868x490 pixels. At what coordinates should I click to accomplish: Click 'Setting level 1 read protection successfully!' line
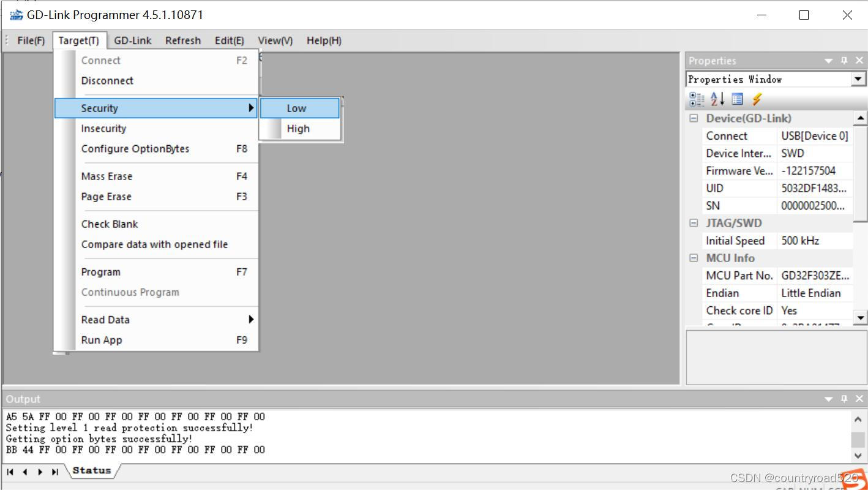pyautogui.click(x=129, y=428)
